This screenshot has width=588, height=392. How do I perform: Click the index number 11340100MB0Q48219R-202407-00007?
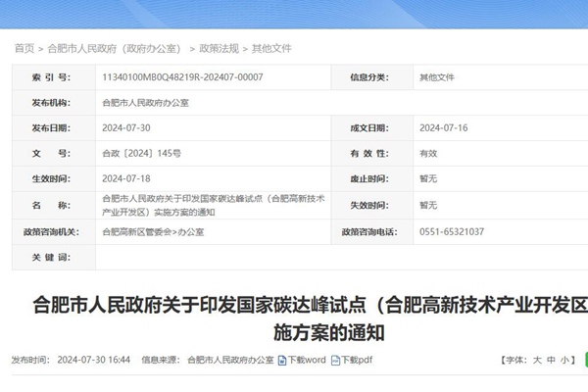(x=182, y=76)
